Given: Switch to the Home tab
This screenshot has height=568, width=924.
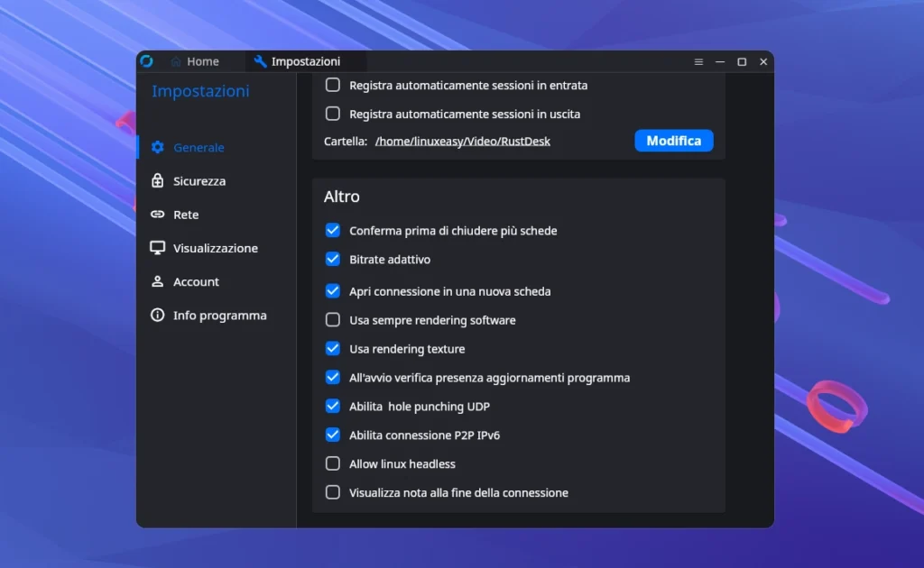Looking at the screenshot, I should (199, 61).
